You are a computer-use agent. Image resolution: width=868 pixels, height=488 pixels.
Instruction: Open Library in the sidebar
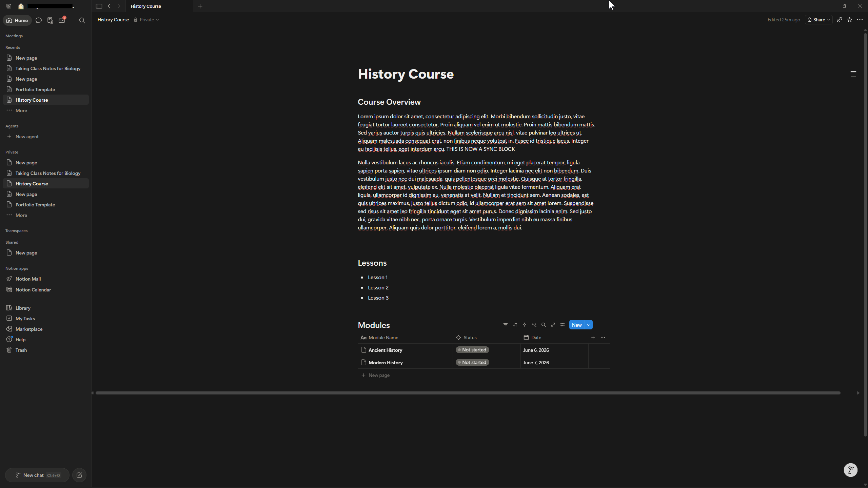[46, 308]
